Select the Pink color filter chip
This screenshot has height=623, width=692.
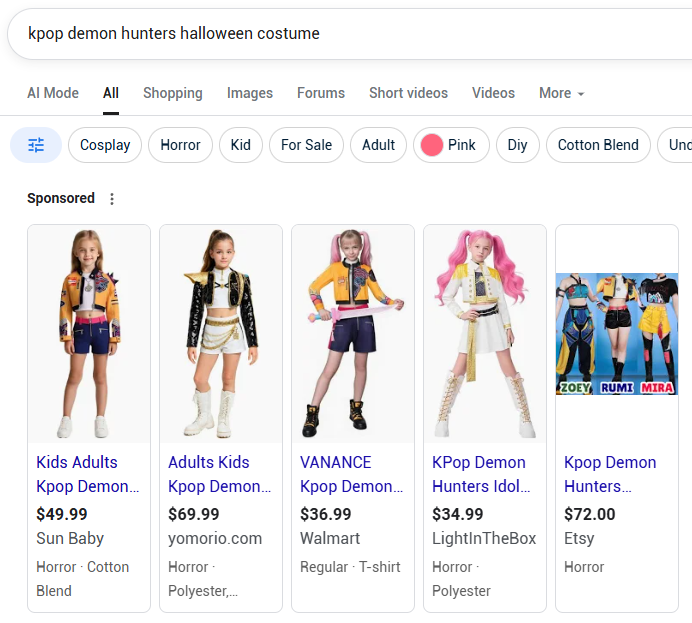coord(450,145)
